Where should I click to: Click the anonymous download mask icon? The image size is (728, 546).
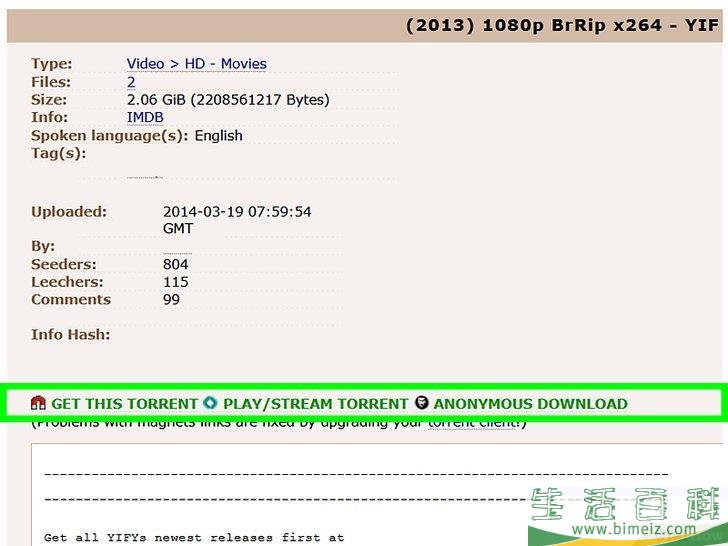pyautogui.click(x=422, y=403)
